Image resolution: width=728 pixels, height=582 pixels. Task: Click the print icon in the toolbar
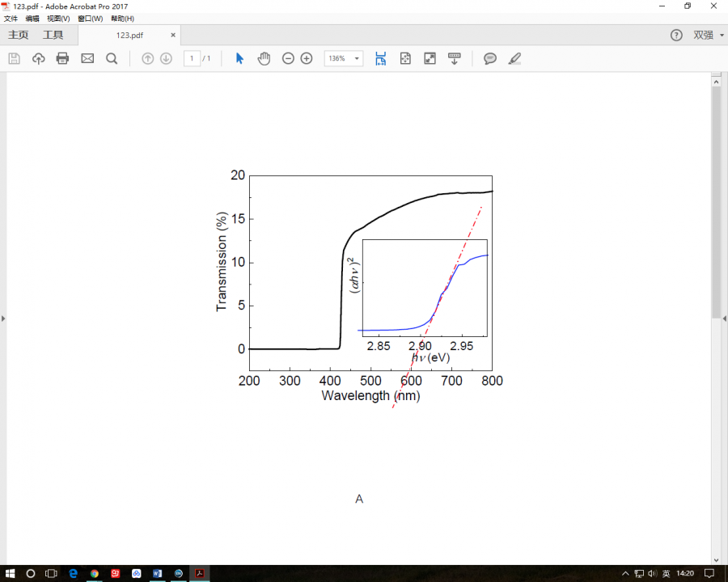tap(63, 58)
